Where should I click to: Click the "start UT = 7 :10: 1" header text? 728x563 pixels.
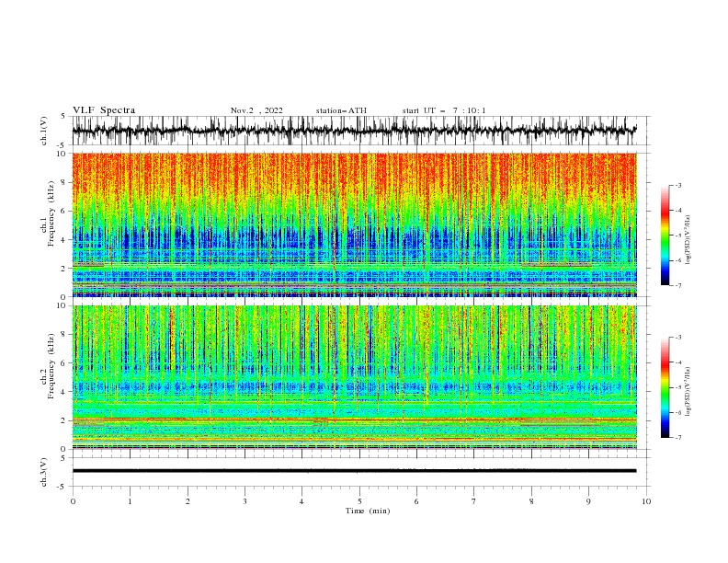pos(444,110)
